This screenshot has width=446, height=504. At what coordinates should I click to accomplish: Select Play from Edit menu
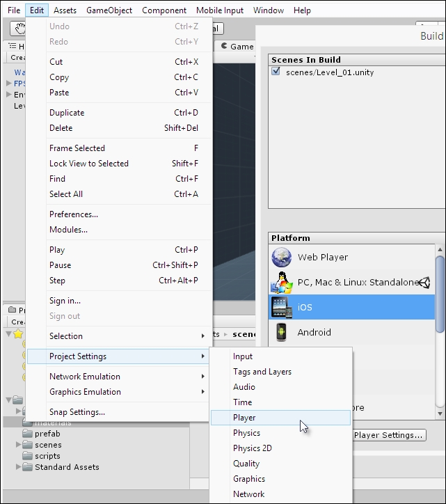pos(119,250)
